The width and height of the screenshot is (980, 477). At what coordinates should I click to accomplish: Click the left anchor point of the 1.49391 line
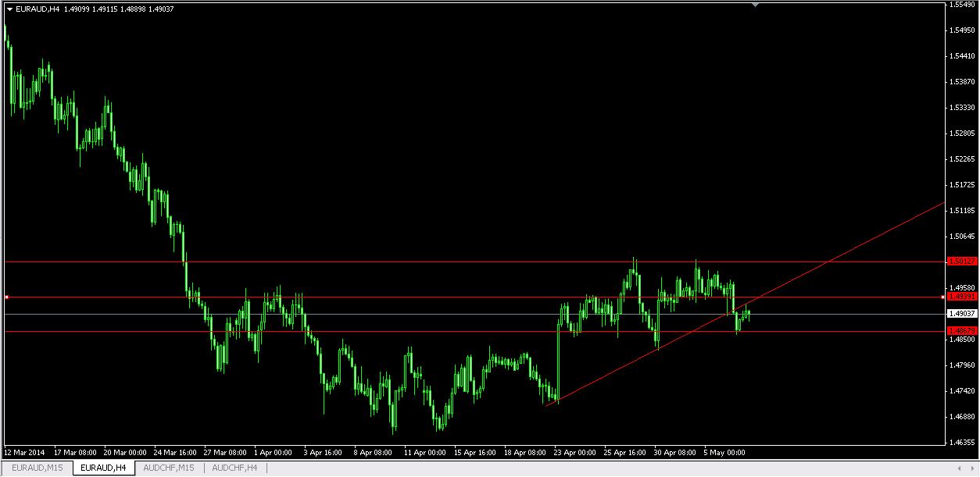tap(6, 297)
